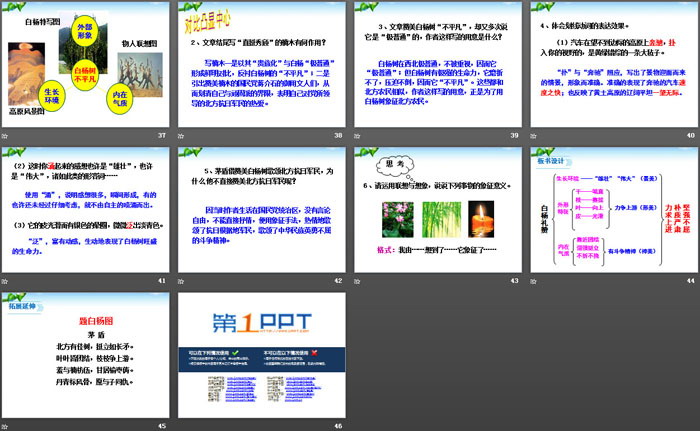Click slide number 39 label
This screenshot has height=431, width=700.
coord(515,135)
